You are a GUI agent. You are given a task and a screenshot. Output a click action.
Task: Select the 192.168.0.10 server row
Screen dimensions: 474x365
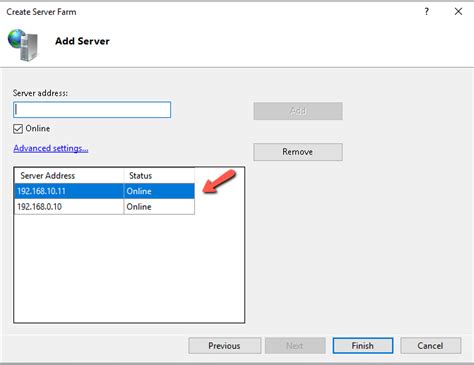[104, 207]
